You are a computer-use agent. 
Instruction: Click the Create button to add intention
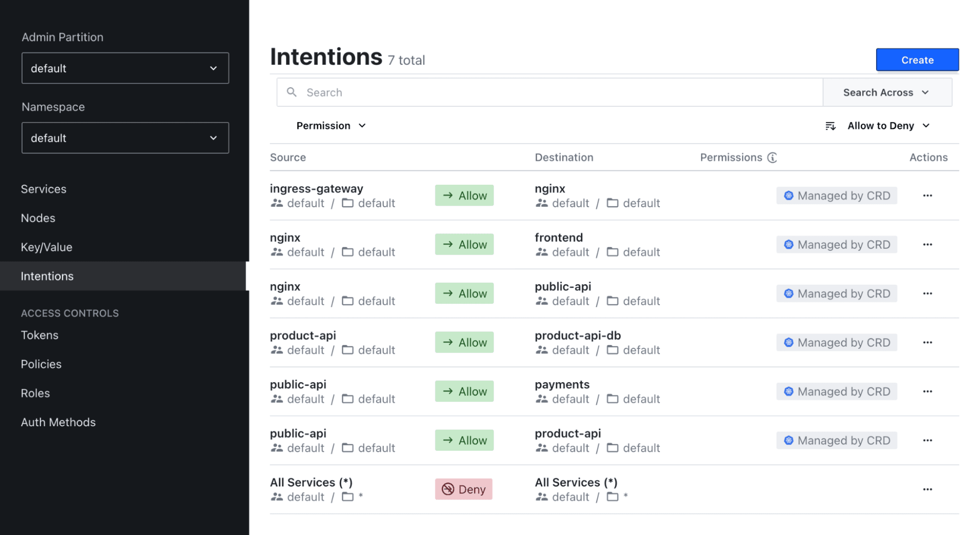pyautogui.click(x=918, y=59)
